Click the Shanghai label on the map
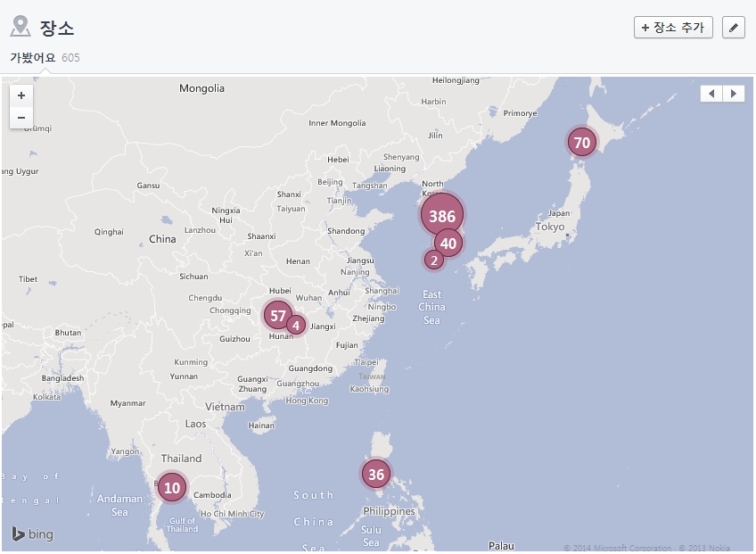The width and height of the screenshot is (756, 554). pyautogui.click(x=382, y=291)
